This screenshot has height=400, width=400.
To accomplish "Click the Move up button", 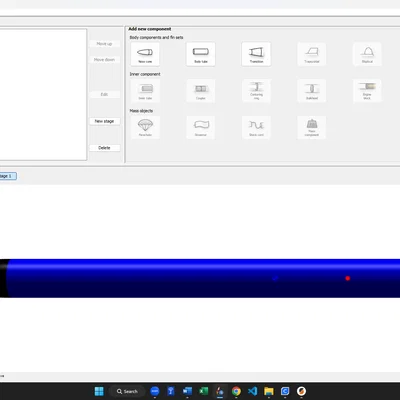I will 104,44.
